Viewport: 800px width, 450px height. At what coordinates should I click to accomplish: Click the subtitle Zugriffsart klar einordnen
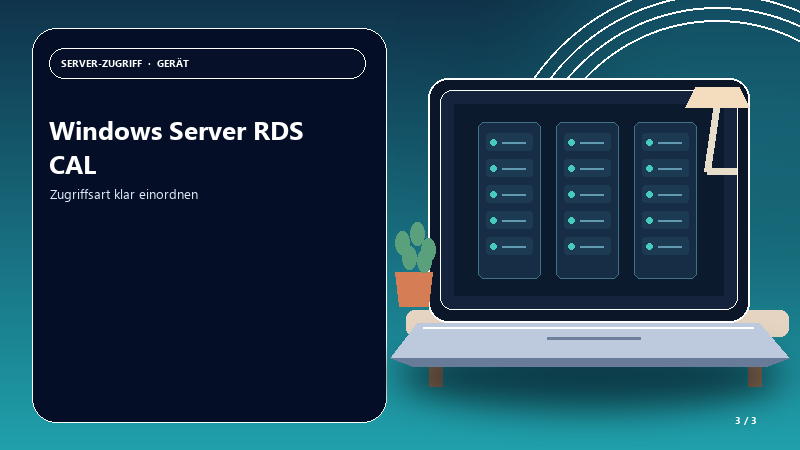pos(124,194)
